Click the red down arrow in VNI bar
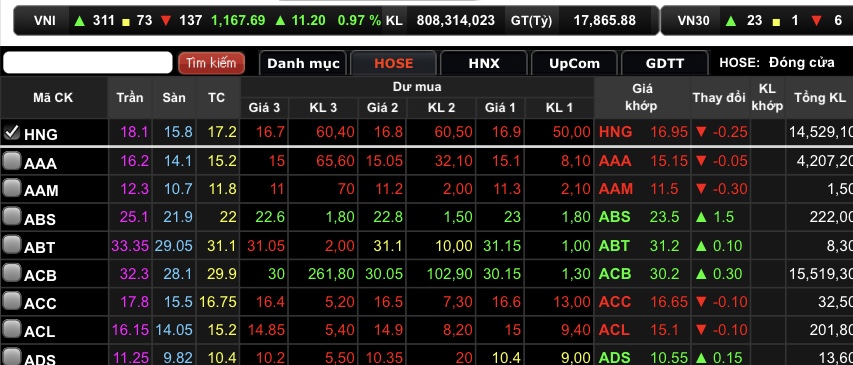The height and width of the screenshot is (365, 853). pyautogui.click(x=166, y=21)
